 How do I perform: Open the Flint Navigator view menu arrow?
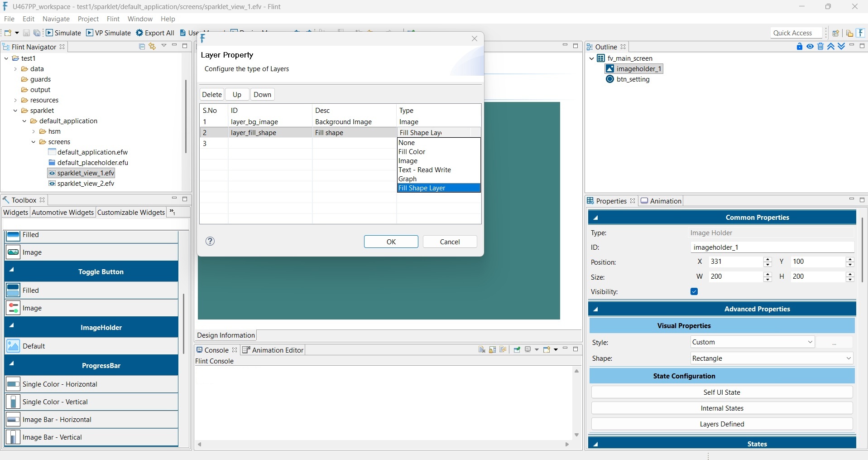pyautogui.click(x=164, y=46)
